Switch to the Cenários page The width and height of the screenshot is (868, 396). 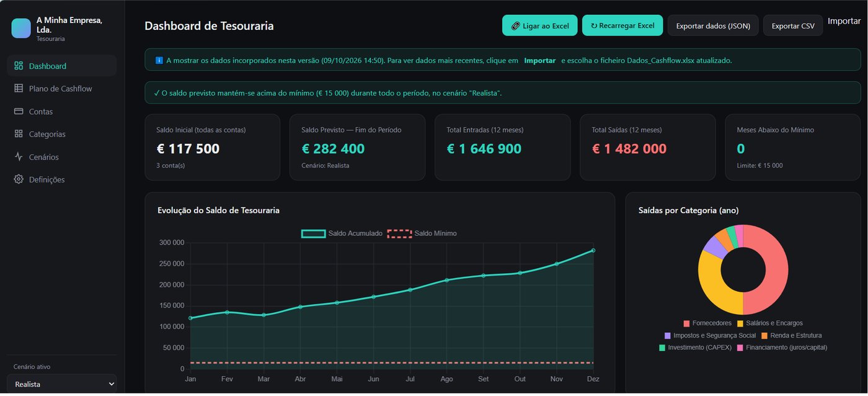62,157
